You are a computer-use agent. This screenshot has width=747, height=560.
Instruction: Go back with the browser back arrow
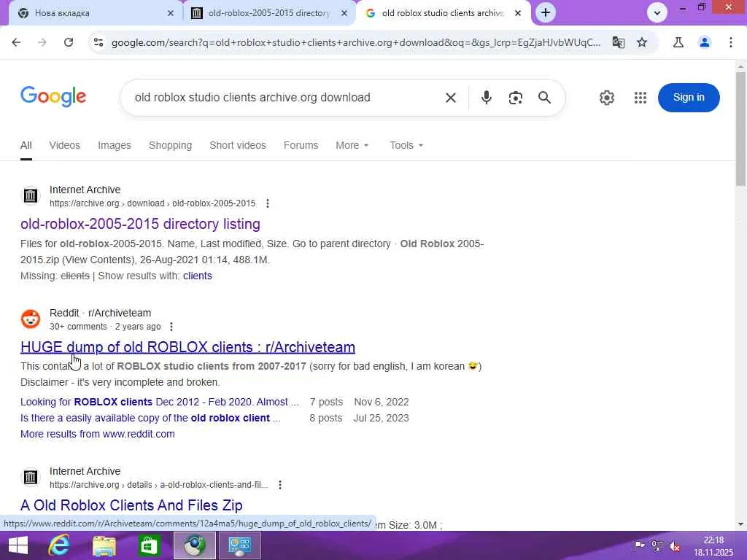click(x=16, y=42)
